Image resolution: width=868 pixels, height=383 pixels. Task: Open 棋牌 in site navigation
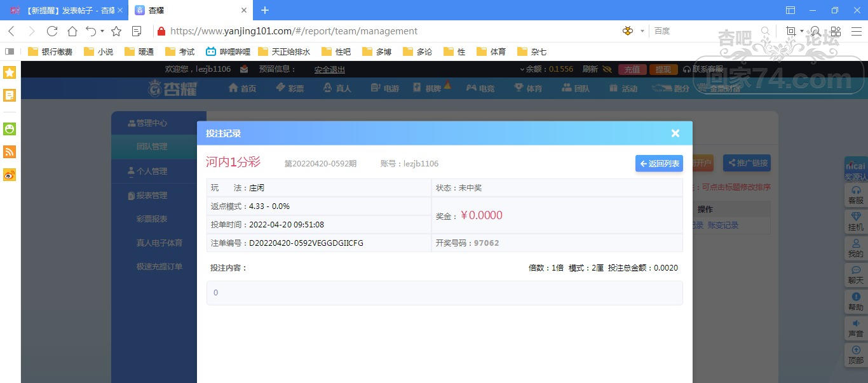(428, 88)
